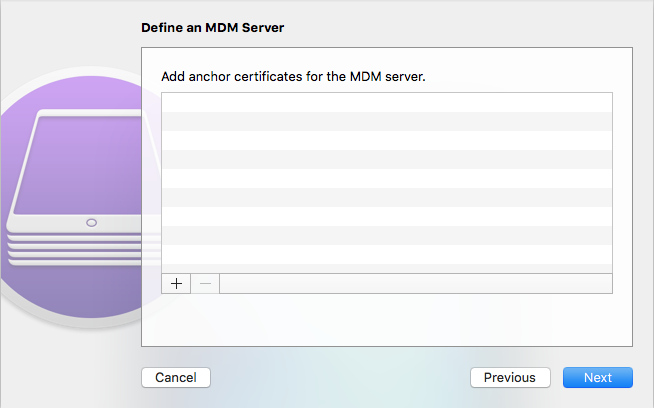Select the eighth certificate list row

click(387, 235)
